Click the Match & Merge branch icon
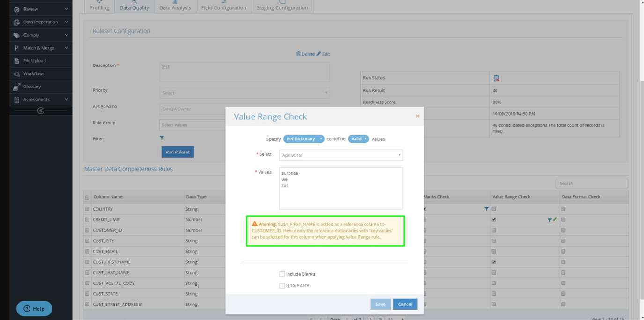644x320 pixels. point(16,48)
